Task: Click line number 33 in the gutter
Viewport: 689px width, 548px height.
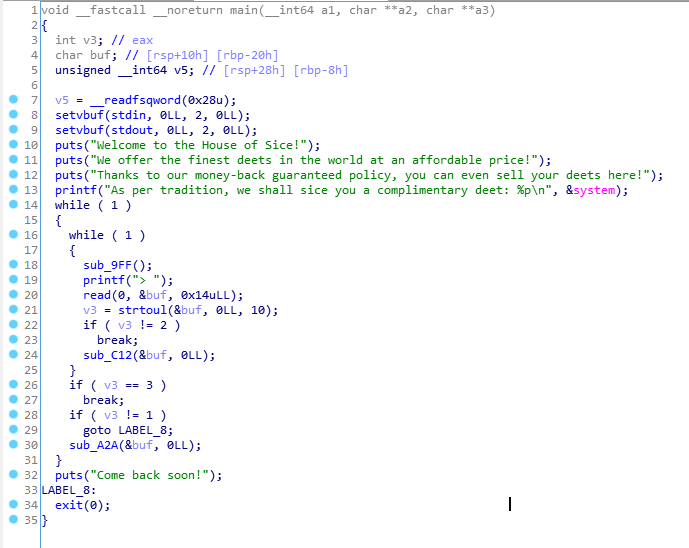Action: 31,490
